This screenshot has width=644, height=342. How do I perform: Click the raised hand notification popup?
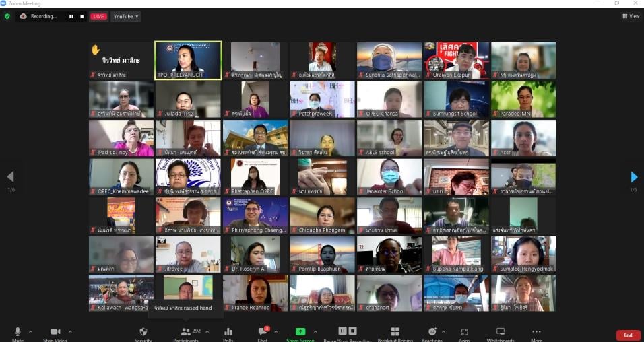point(186,308)
